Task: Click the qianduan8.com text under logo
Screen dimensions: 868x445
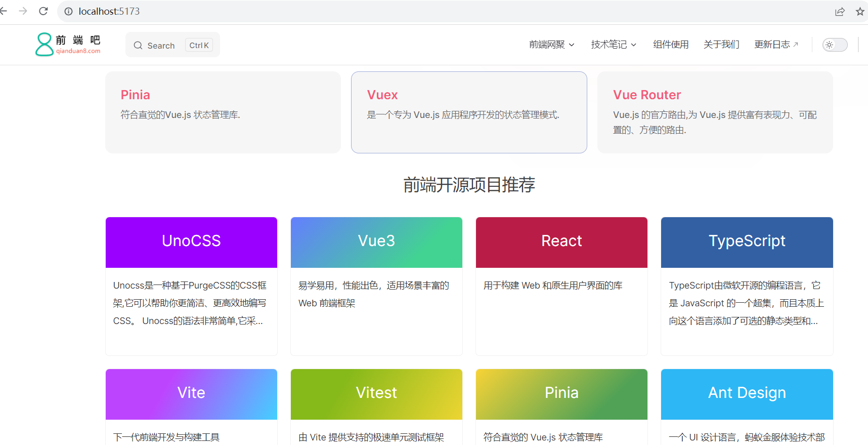Action: (x=78, y=51)
